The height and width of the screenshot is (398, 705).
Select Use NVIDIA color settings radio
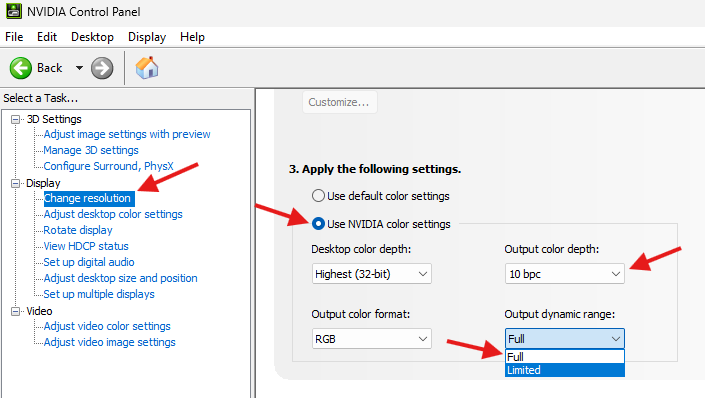tap(318, 224)
